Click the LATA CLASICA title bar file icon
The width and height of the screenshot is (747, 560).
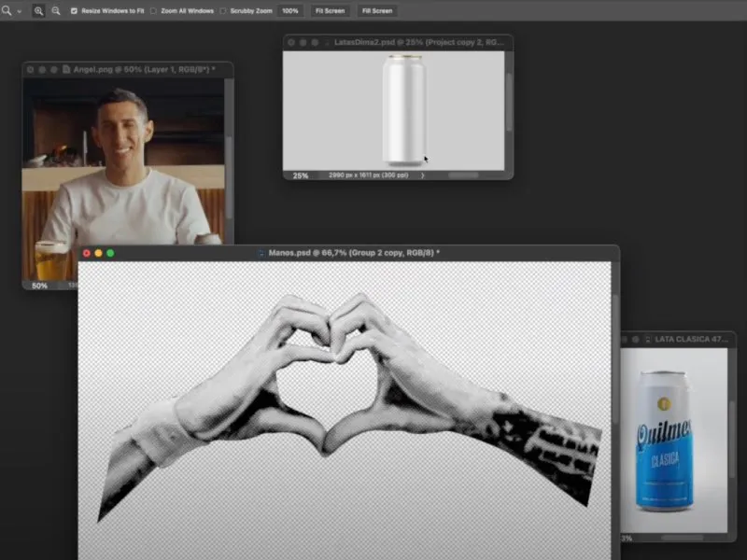648,339
